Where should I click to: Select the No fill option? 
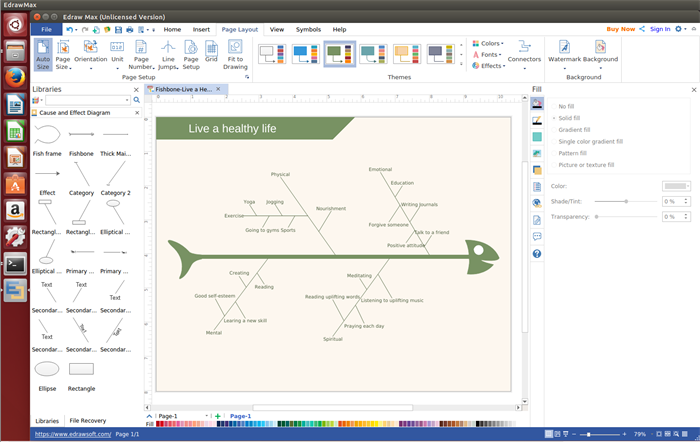click(566, 106)
